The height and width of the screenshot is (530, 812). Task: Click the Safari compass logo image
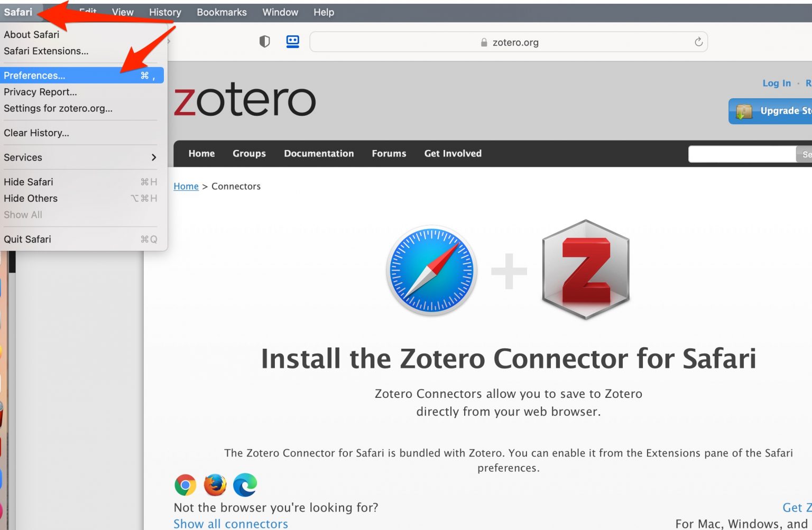click(x=432, y=271)
